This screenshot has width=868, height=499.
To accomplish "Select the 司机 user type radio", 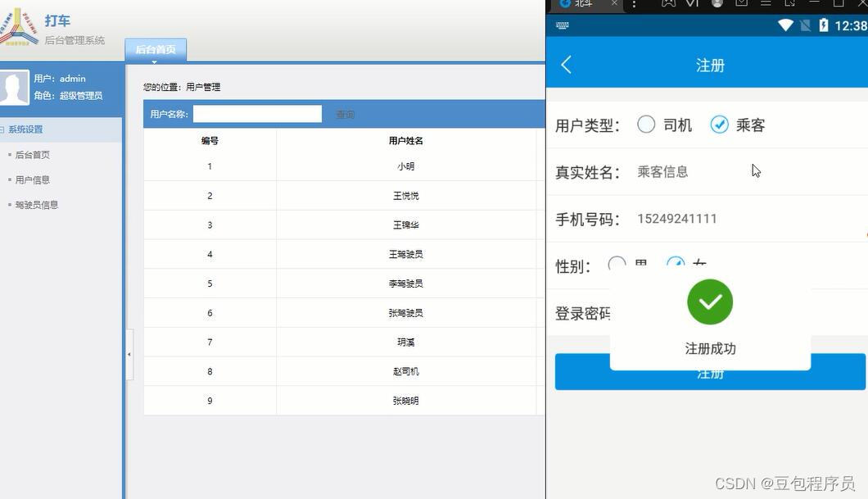I will coord(646,125).
